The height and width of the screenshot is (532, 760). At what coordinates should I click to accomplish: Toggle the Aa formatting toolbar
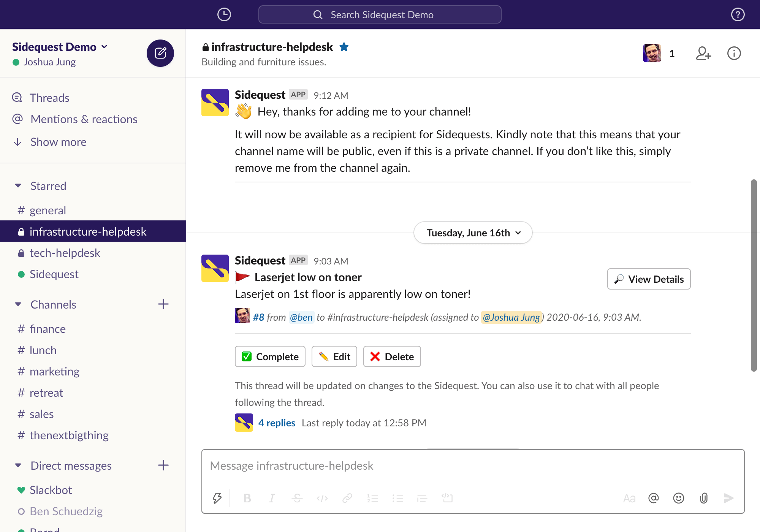[x=629, y=498]
